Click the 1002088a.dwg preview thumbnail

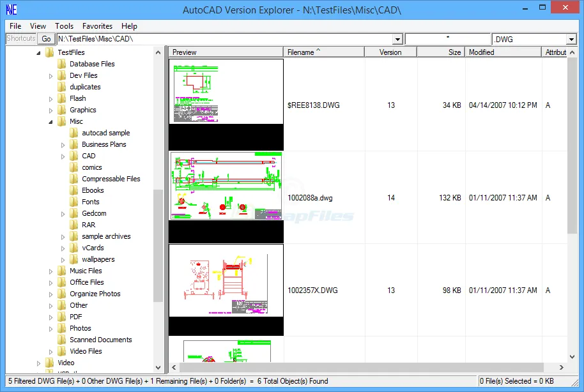click(x=226, y=197)
